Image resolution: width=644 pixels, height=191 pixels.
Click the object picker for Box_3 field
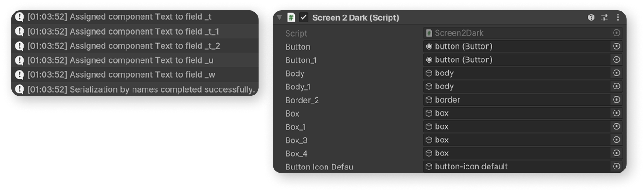(616, 140)
